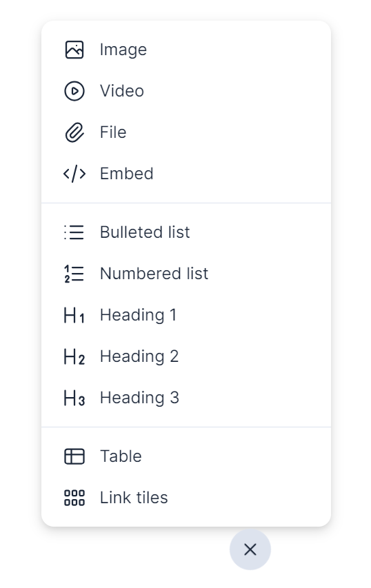The width and height of the screenshot is (371, 588).
Task: Add a File attachment entry
Action: [x=186, y=132]
